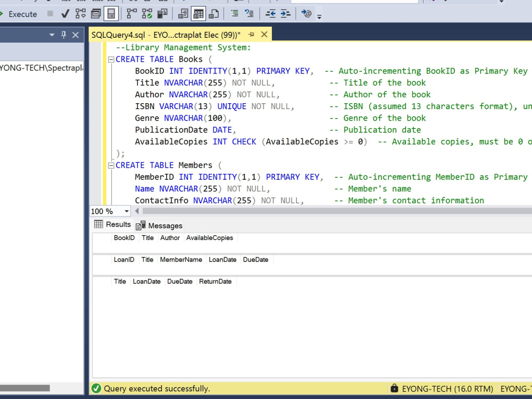Viewport: 532px width, 399px height.
Task: Open the 100 % zoom dropdown
Action: [x=127, y=211]
